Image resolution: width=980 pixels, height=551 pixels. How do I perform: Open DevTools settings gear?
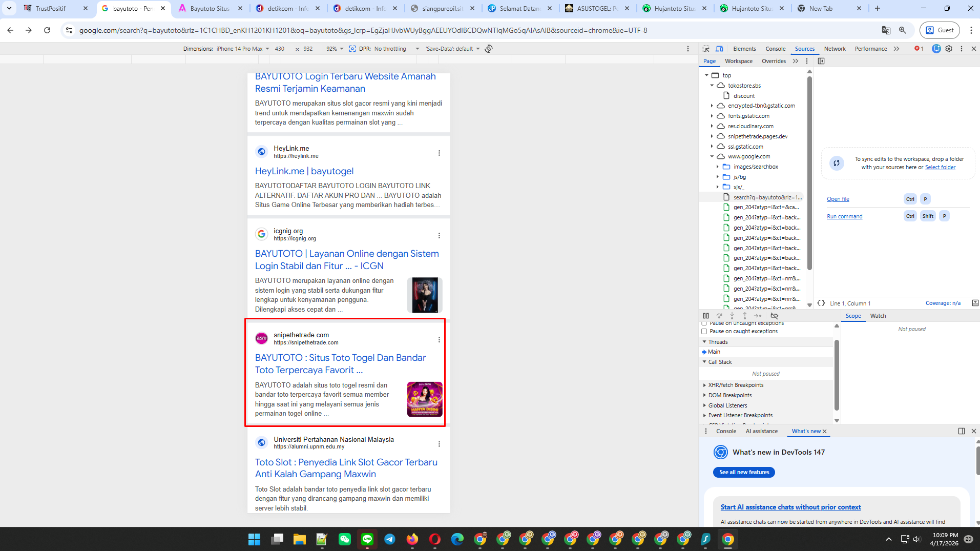[x=949, y=49]
